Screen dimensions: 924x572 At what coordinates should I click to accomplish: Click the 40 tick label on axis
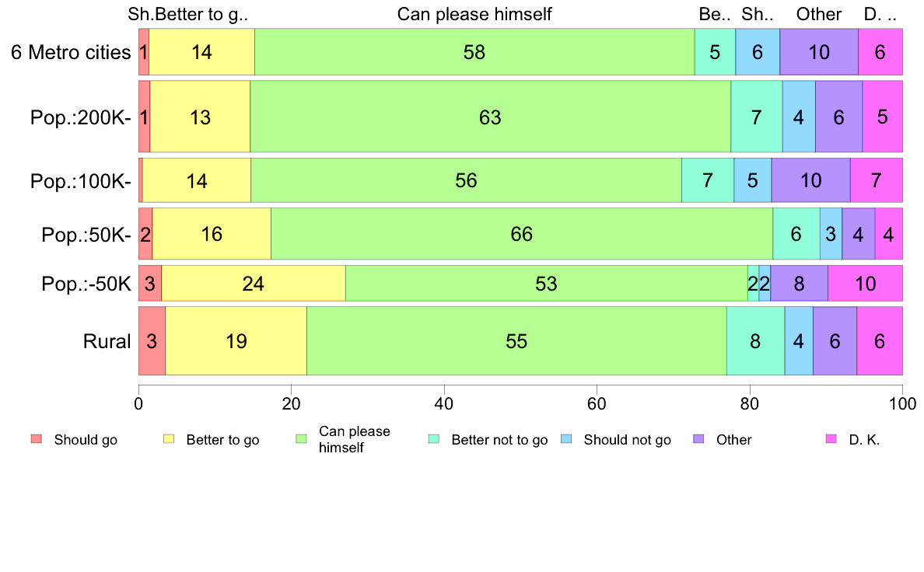(x=444, y=403)
